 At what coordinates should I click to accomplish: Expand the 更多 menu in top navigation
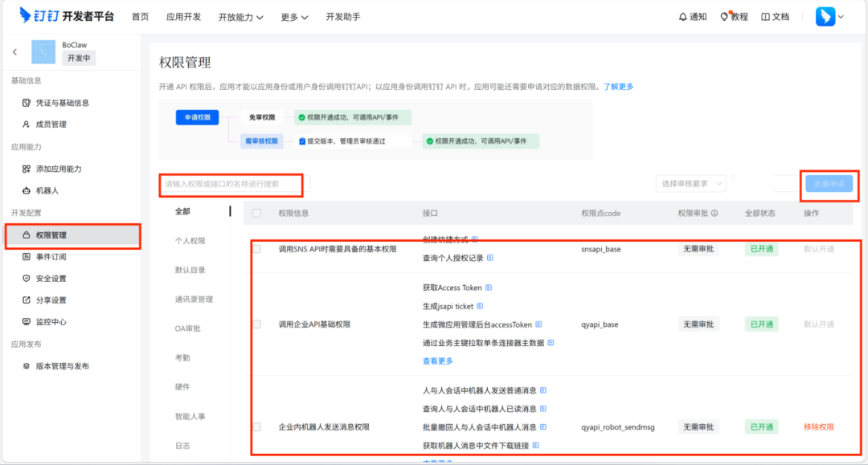click(293, 15)
